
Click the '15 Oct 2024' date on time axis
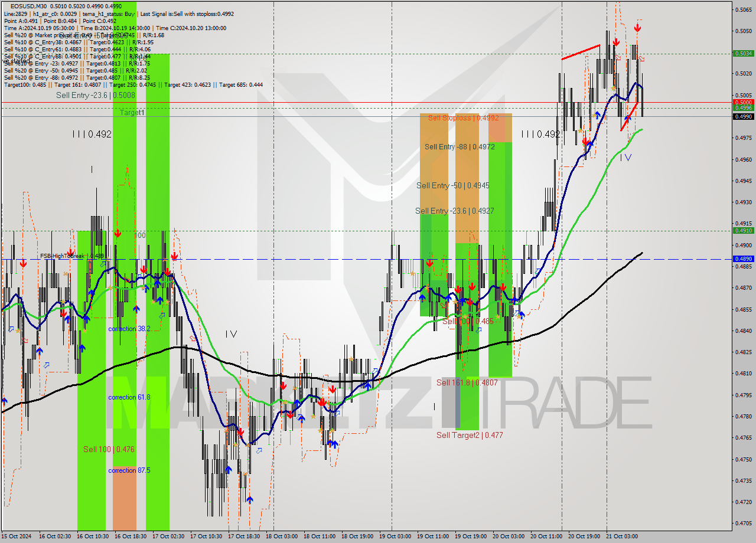[x=17, y=537]
